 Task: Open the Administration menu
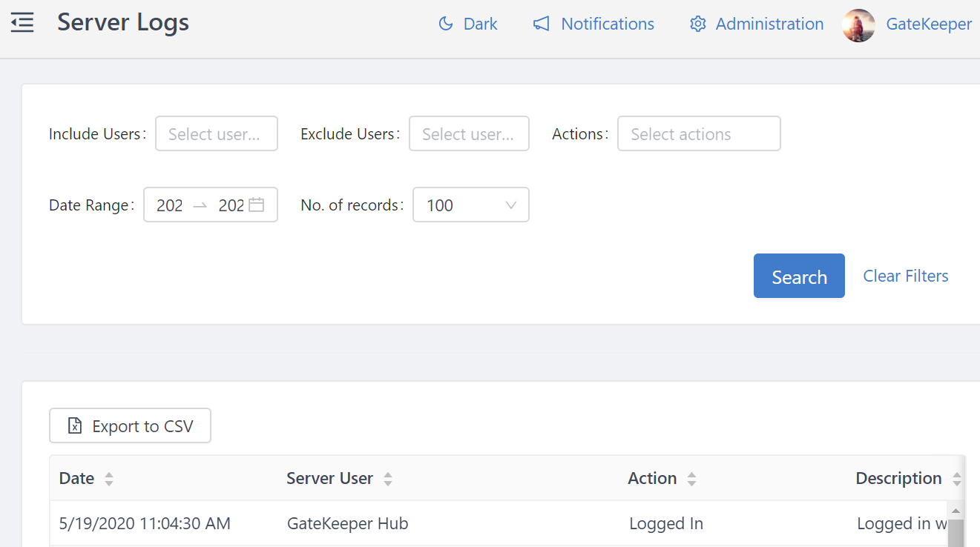(769, 24)
